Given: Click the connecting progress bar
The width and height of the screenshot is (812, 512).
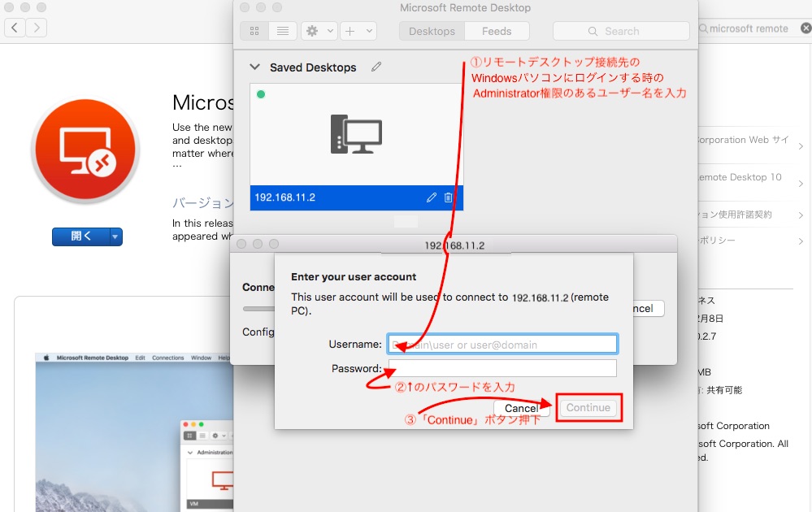Looking at the screenshot, I should (259, 309).
